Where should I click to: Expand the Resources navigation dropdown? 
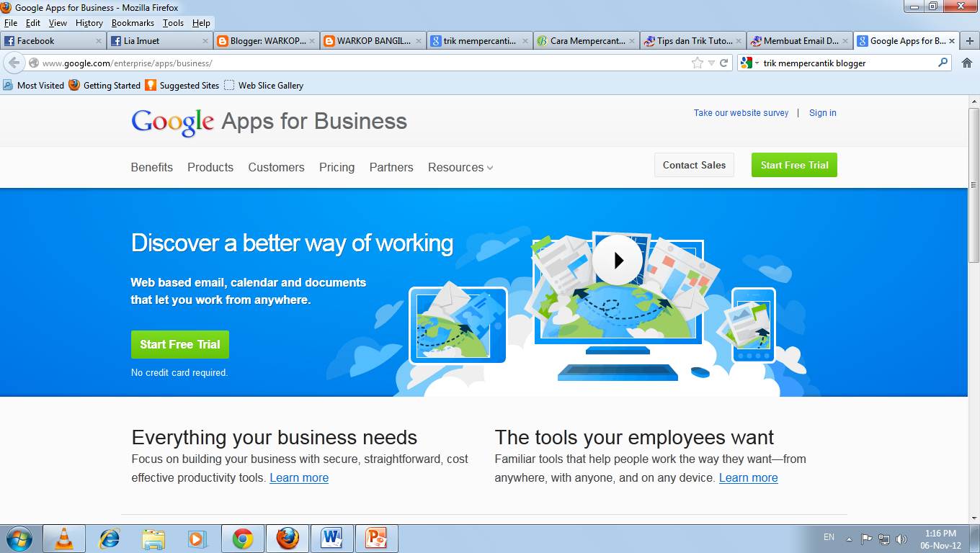coord(460,167)
